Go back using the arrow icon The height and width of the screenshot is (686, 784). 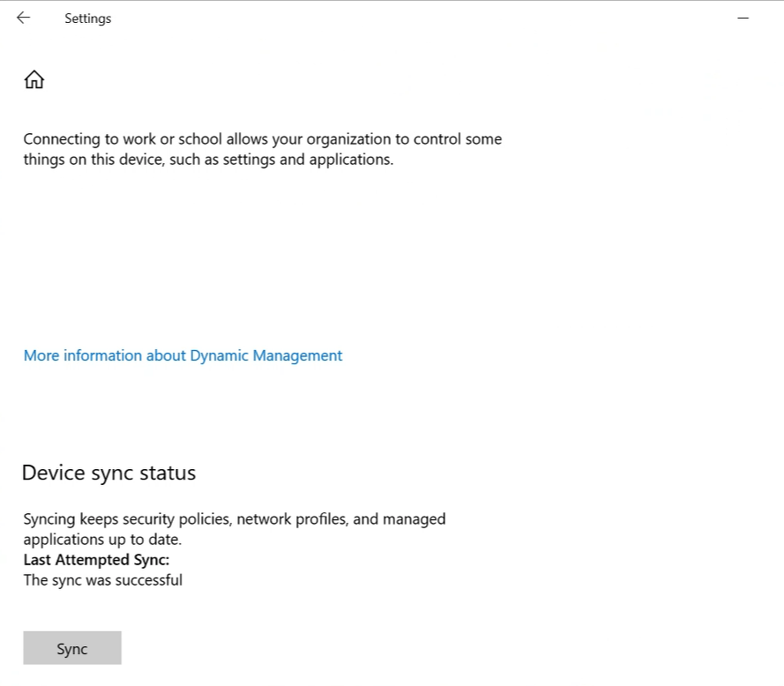coord(23,18)
